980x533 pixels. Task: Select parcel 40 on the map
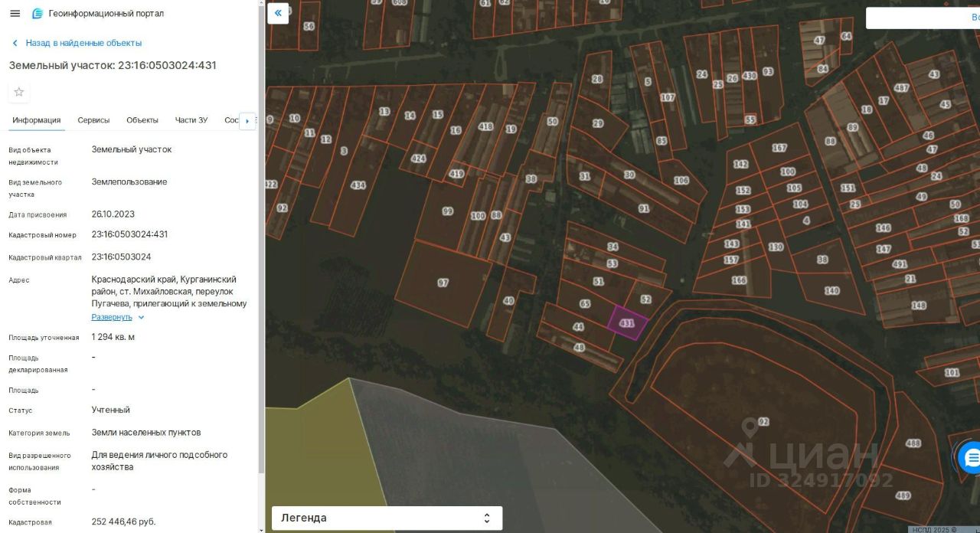508,301
